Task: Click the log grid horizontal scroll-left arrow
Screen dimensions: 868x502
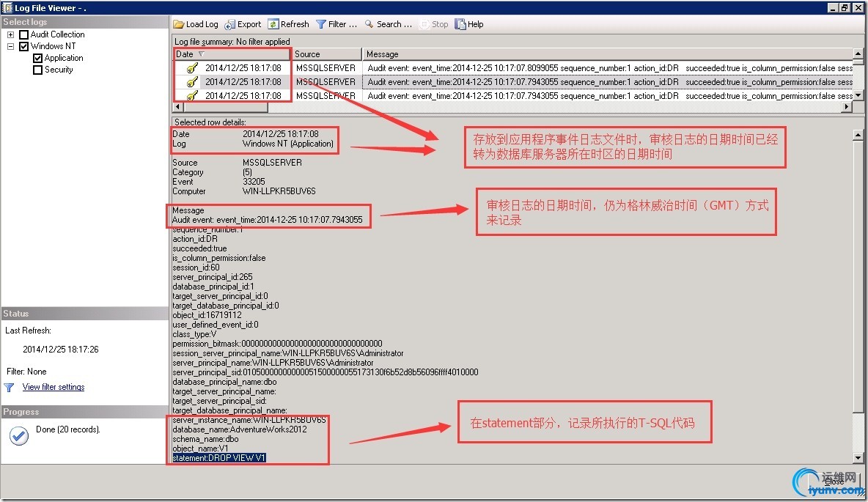Action: (177, 107)
